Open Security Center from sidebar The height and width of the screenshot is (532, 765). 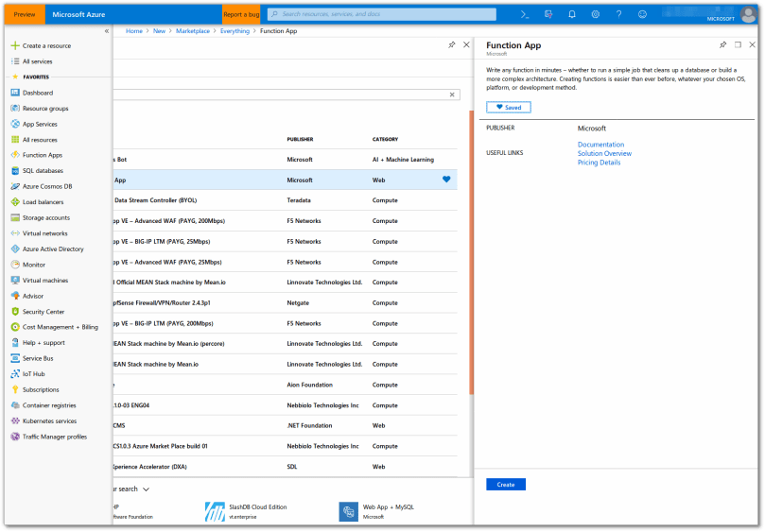tap(43, 311)
